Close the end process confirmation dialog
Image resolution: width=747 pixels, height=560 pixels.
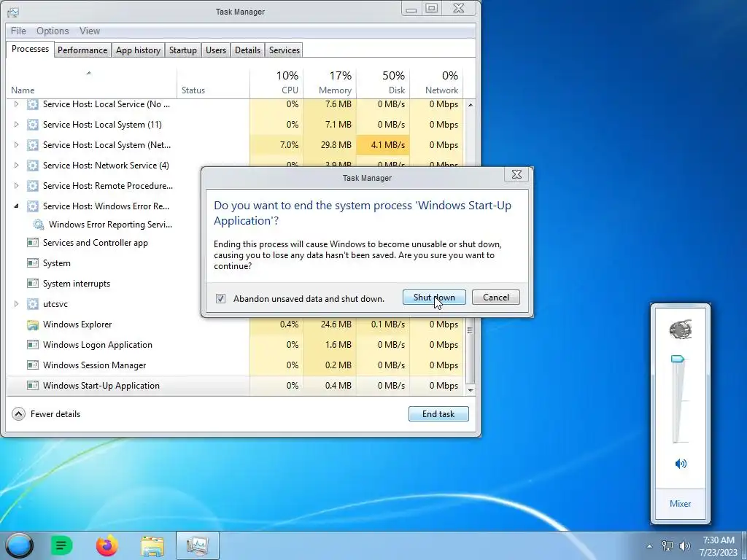(x=516, y=174)
